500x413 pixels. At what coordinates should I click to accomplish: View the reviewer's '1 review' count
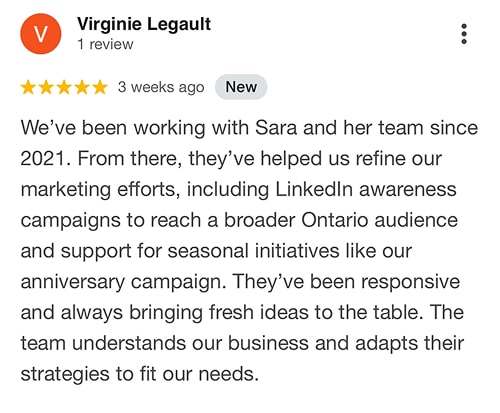tap(105, 44)
